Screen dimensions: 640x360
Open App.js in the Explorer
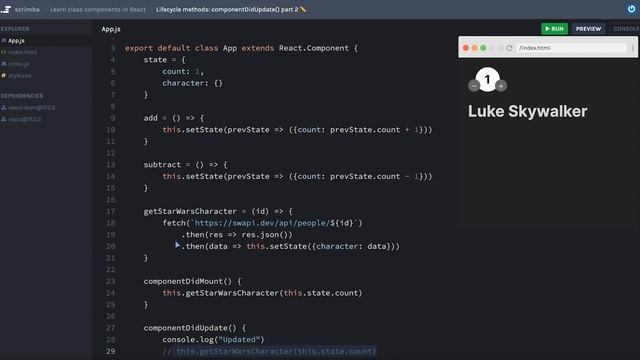16,40
